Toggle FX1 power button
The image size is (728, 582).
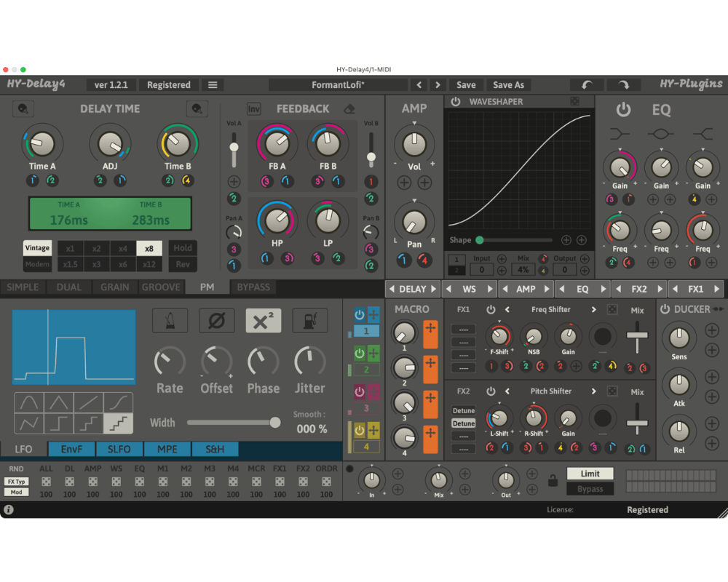491,310
